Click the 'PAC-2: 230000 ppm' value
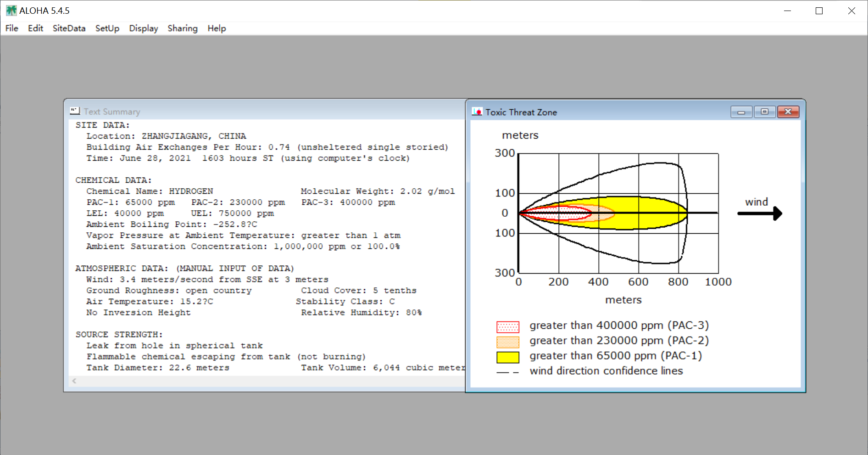This screenshot has width=868, height=455. (x=238, y=202)
